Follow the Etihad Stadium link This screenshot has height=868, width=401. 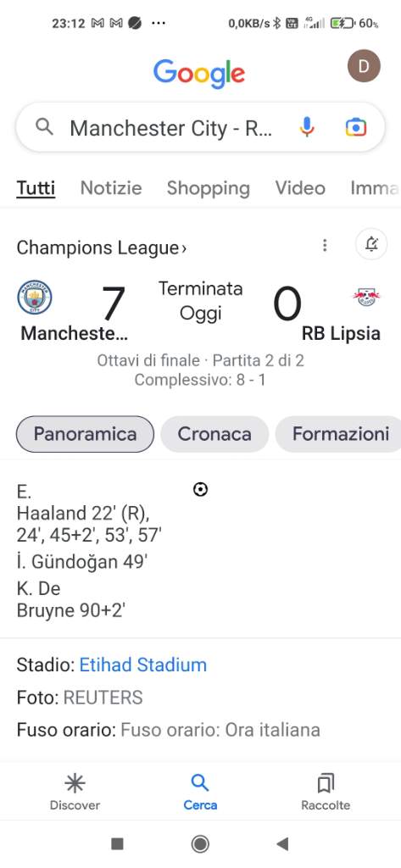pos(143,665)
